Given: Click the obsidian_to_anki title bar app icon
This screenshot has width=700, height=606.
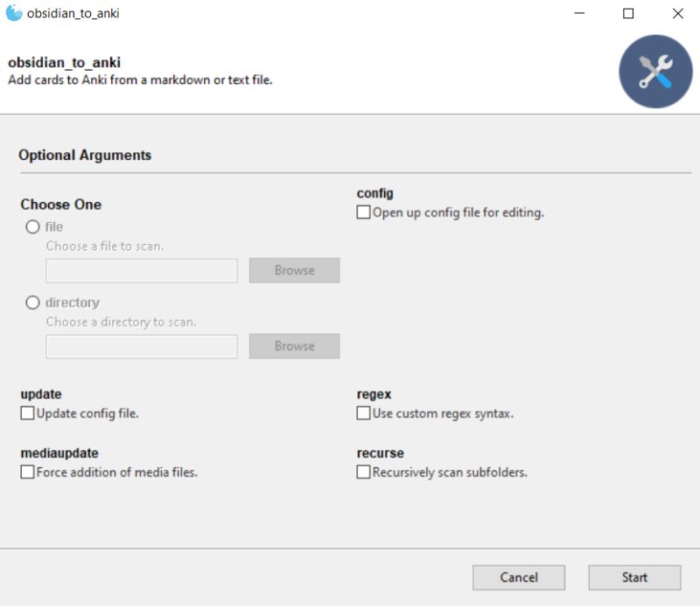Looking at the screenshot, I should click(x=14, y=13).
